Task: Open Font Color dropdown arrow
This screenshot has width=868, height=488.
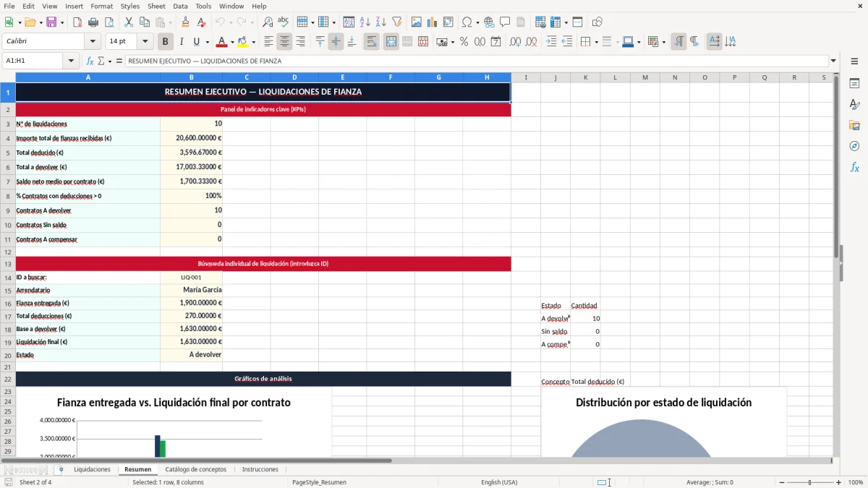Action: [x=231, y=42]
